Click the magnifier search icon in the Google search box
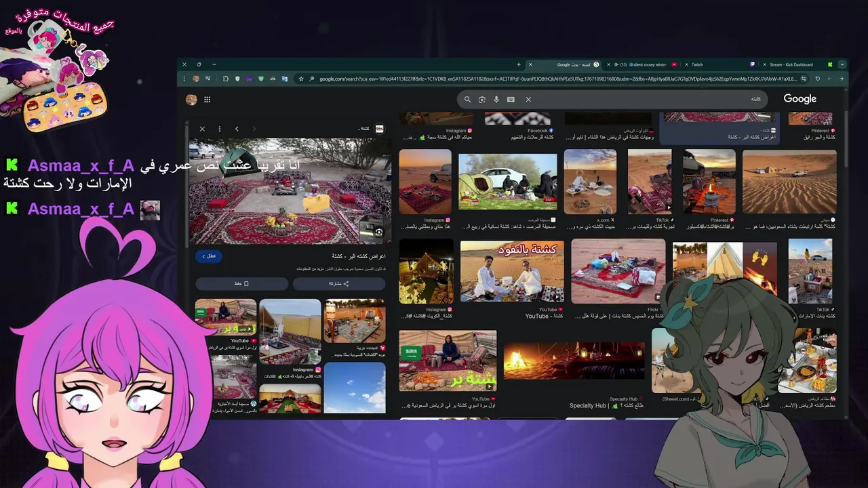The image size is (868, 488). (x=467, y=100)
